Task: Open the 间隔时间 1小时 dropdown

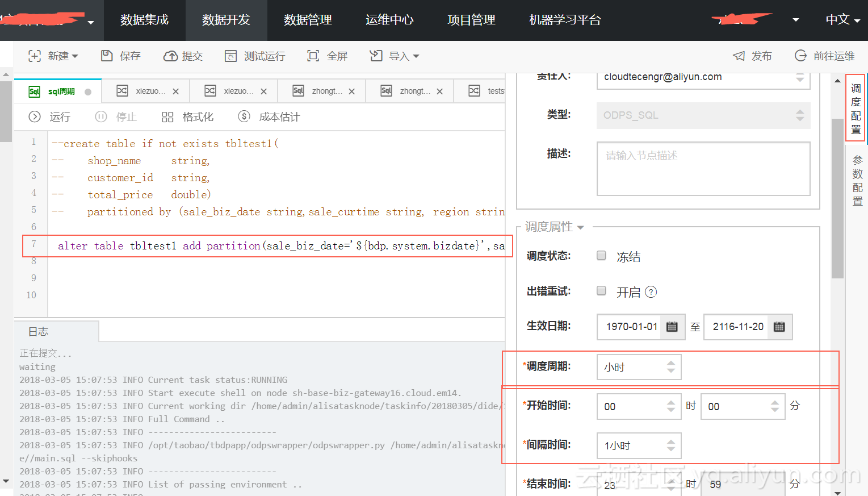Action: click(x=639, y=445)
